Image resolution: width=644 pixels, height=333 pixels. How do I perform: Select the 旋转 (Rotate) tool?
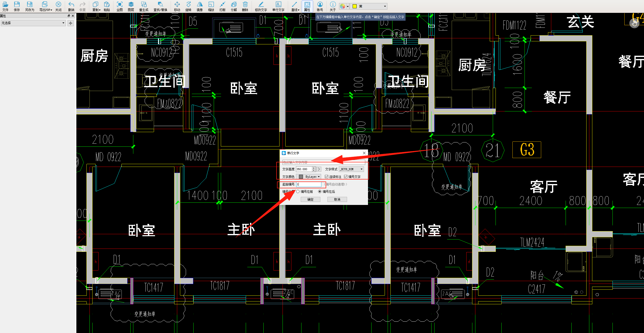coord(188,6)
